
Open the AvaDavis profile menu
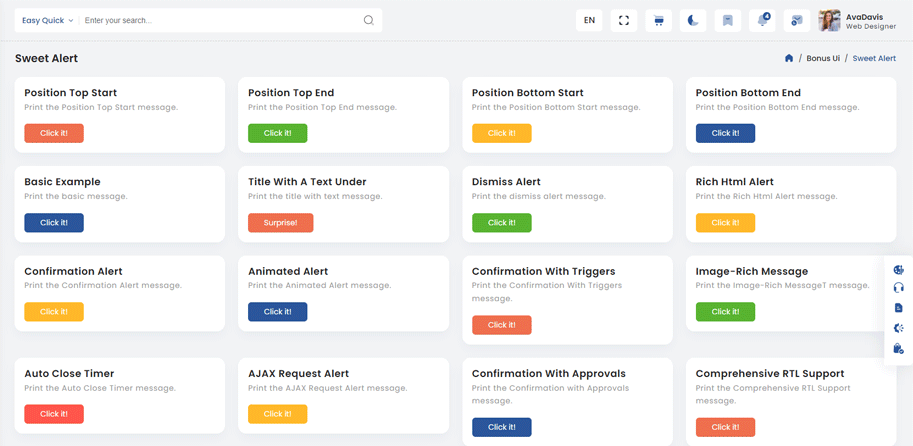[x=857, y=20]
